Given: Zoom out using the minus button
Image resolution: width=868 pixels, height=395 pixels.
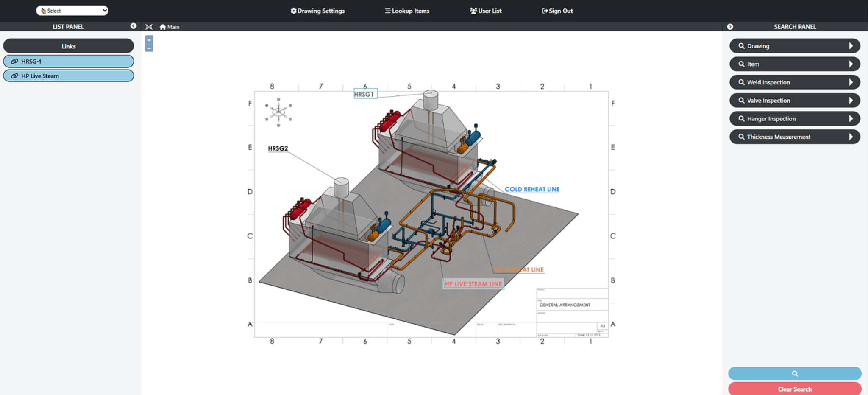Looking at the screenshot, I should tap(149, 48).
